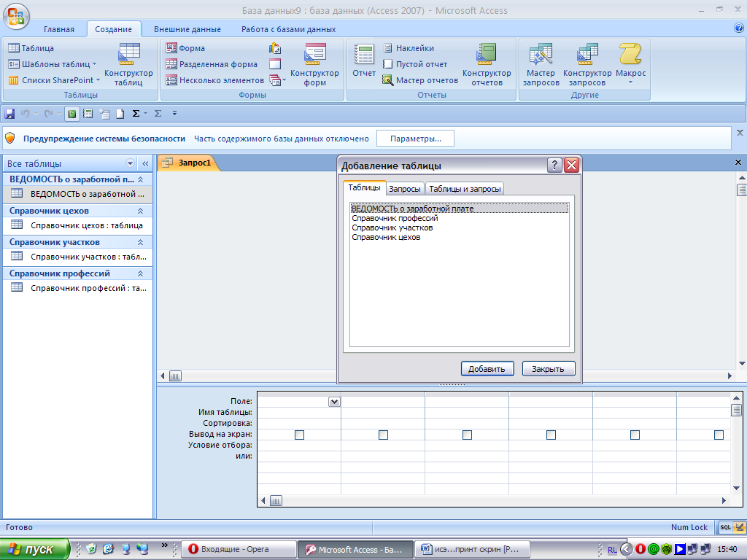The width and height of the screenshot is (747, 560).
Task: Click Несколько элементов form button
Action: (215, 80)
